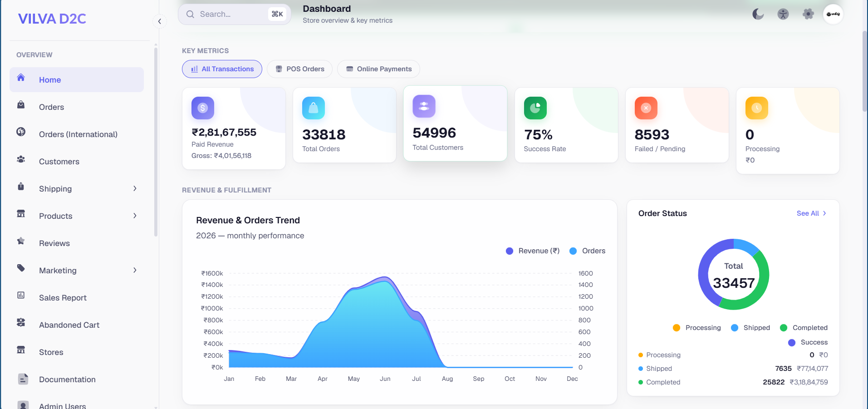Click the Shipping icon in sidebar
Image resolution: width=868 pixels, height=409 pixels.
click(21, 187)
